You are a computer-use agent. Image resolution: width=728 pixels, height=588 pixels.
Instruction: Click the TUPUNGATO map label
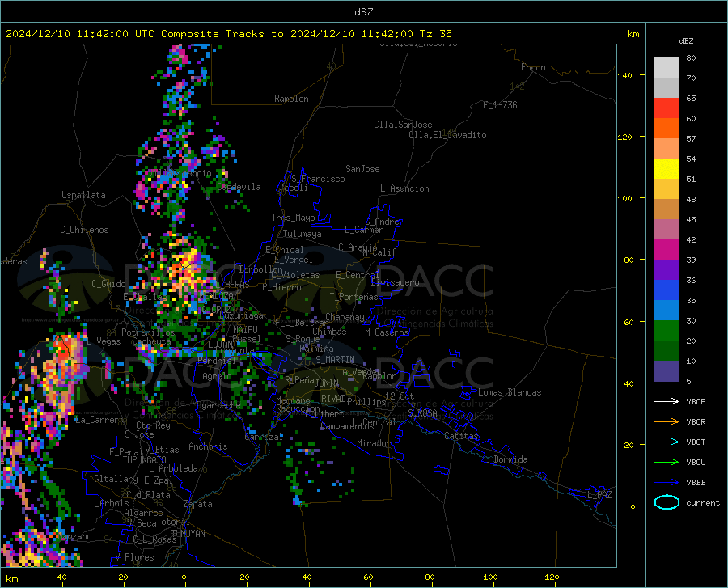[x=145, y=460]
